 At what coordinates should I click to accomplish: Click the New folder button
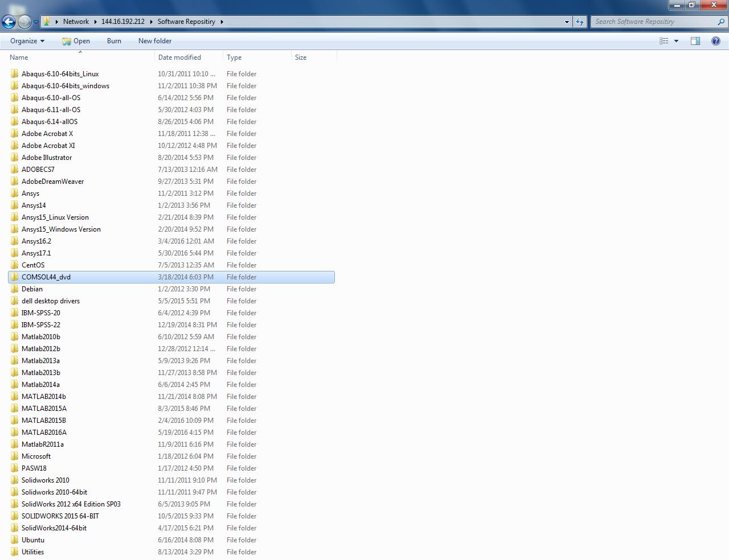coord(155,41)
